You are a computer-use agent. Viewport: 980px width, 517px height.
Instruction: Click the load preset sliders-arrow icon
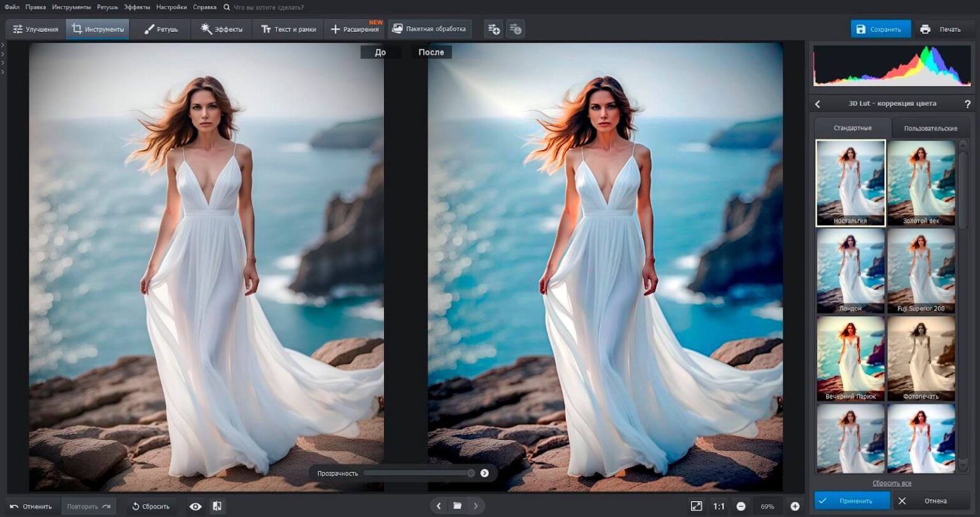click(516, 29)
